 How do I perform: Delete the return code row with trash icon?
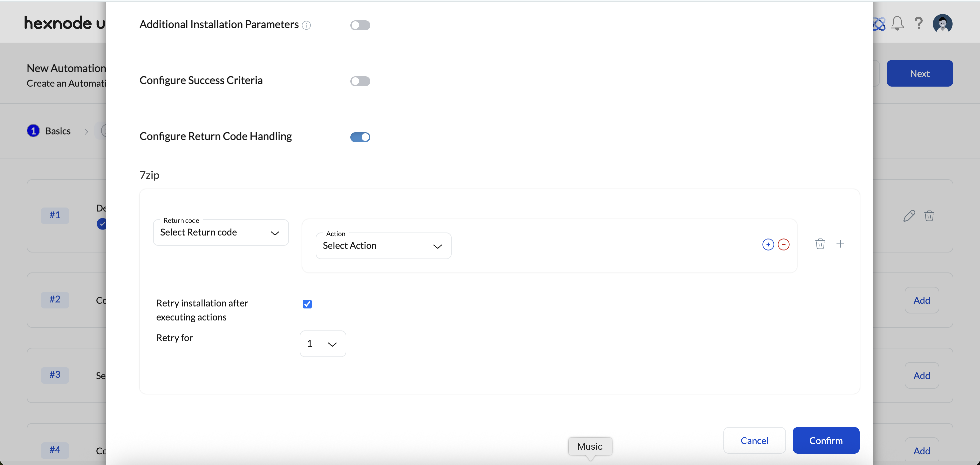click(820, 244)
